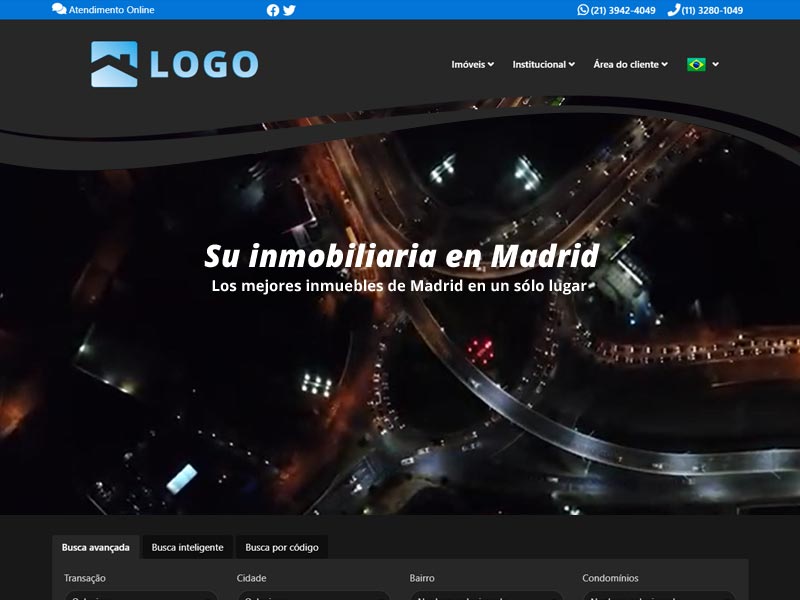Click the Su inmobiliaria en Madrid heading
This screenshot has width=800, height=600.
point(402,256)
